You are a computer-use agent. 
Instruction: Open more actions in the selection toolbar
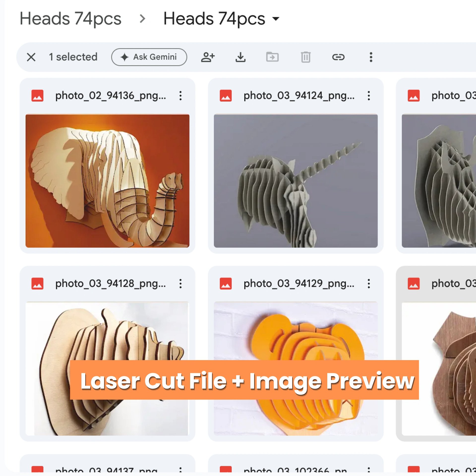pyautogui.click(x=371, y=57)
